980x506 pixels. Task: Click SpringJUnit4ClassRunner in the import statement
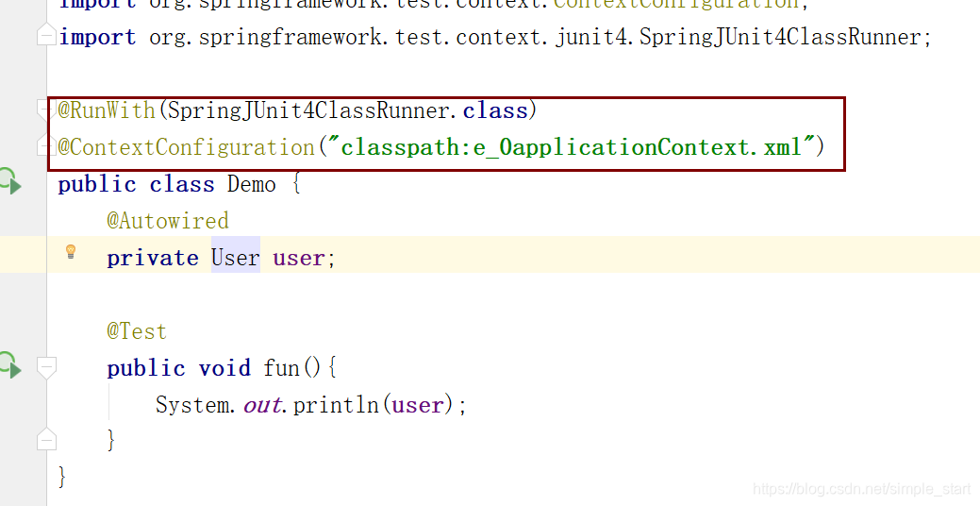tap(779, 37)
